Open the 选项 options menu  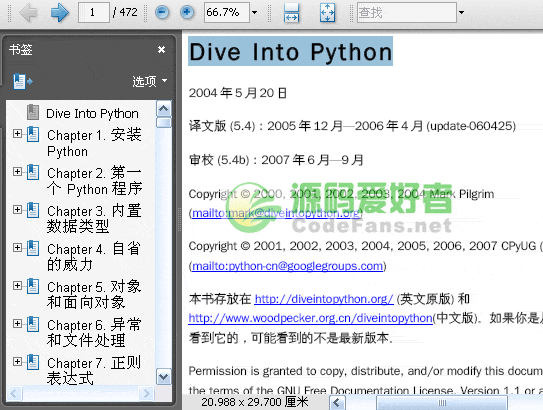(x=150, y=81)
